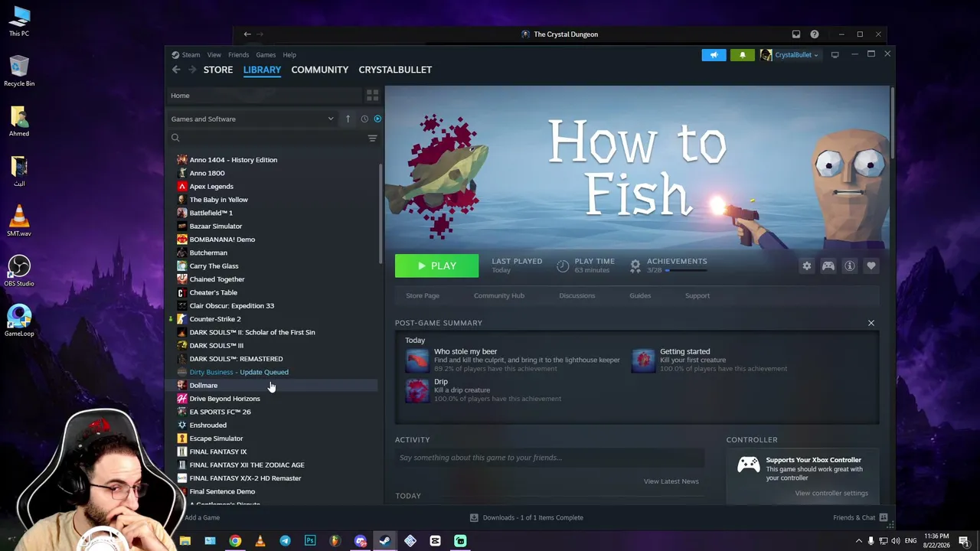Expand the Games and Software dropdown
This screenshot has height=551, width=980.
point(331,119)
